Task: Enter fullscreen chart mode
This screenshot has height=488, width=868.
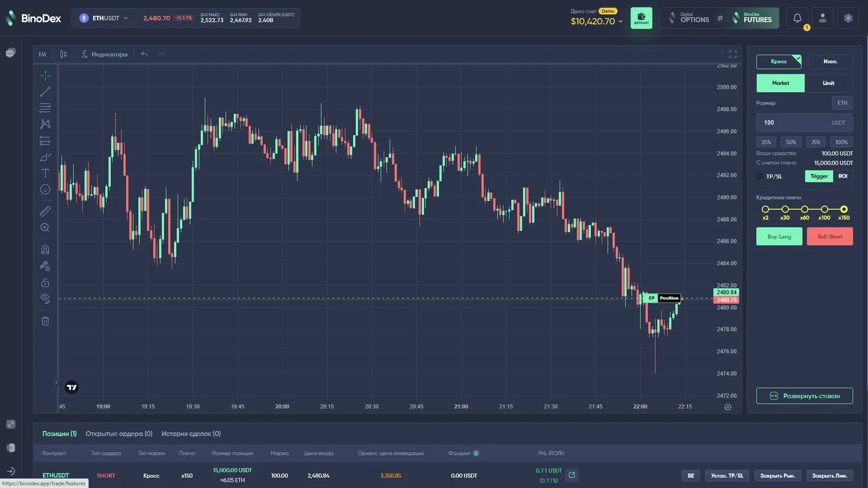Action: coord(732,54)
